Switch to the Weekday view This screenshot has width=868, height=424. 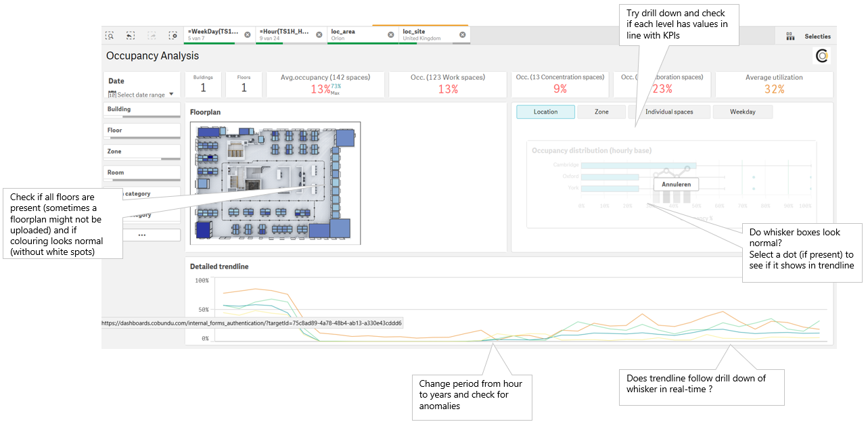[x=742, y=112]
